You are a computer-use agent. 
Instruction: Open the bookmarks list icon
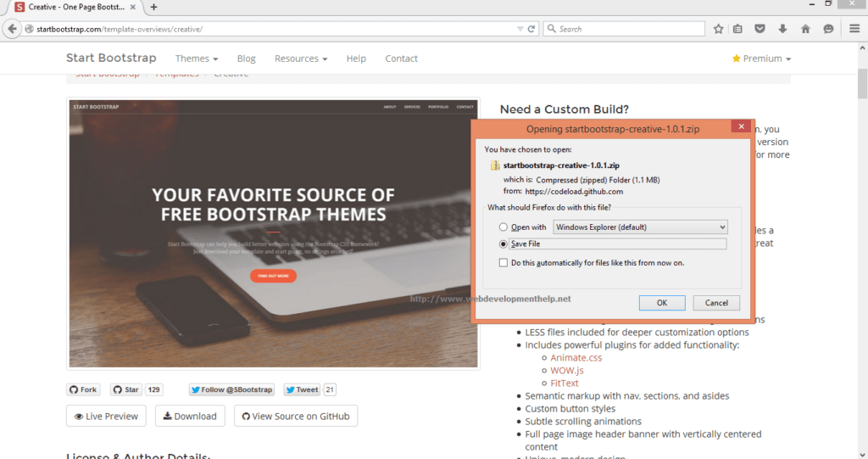click(738, 29)
